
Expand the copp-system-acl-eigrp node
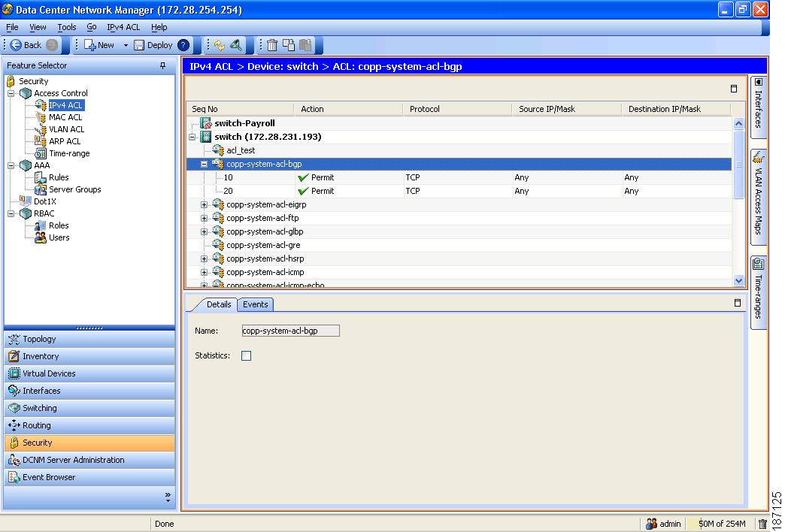point(204,204)
